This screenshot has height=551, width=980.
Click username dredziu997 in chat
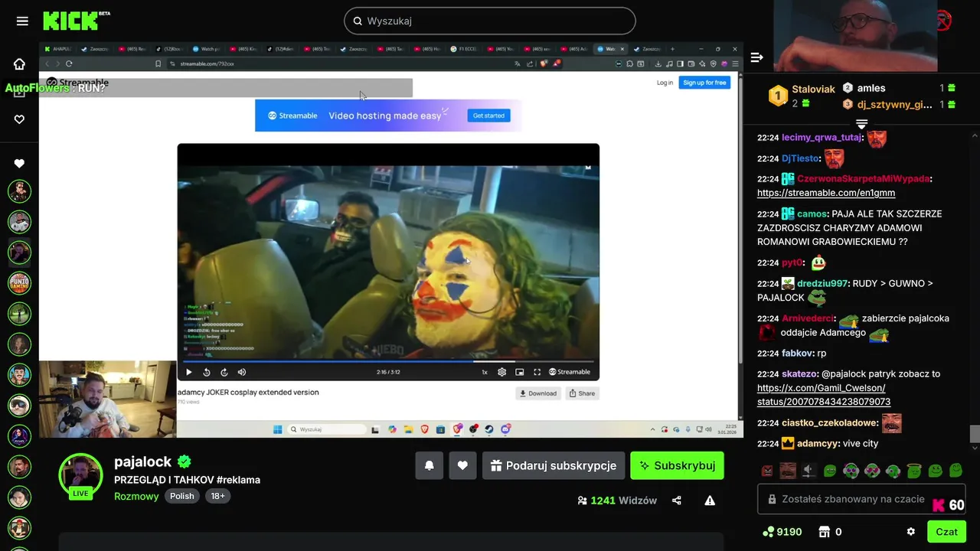point(822,283)
